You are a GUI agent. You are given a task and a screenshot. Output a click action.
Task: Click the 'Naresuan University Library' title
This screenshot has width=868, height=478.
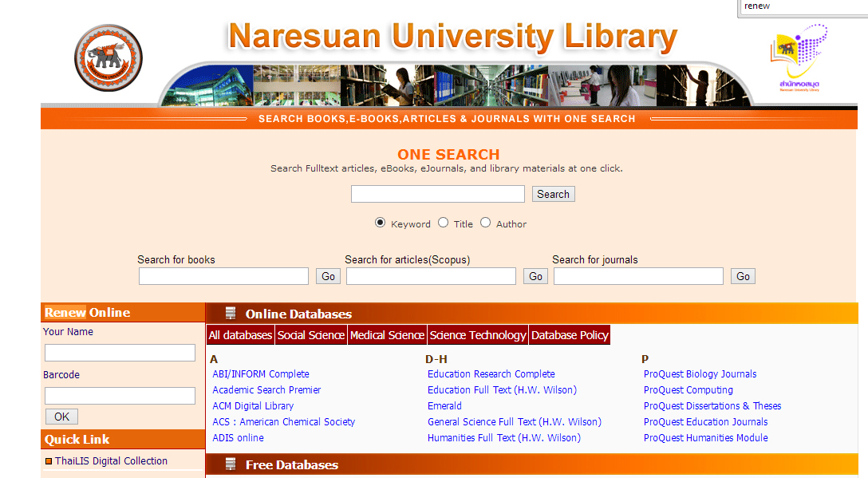[x=453, y=37]
